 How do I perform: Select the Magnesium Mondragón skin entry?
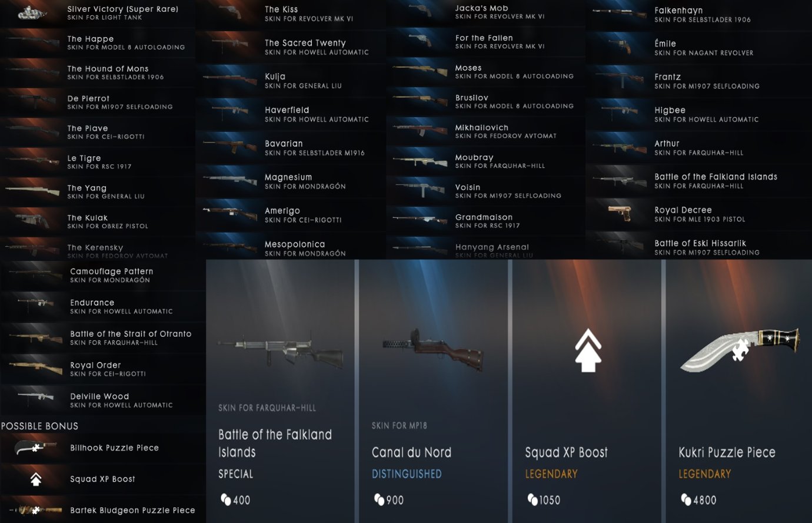[291, 181]
